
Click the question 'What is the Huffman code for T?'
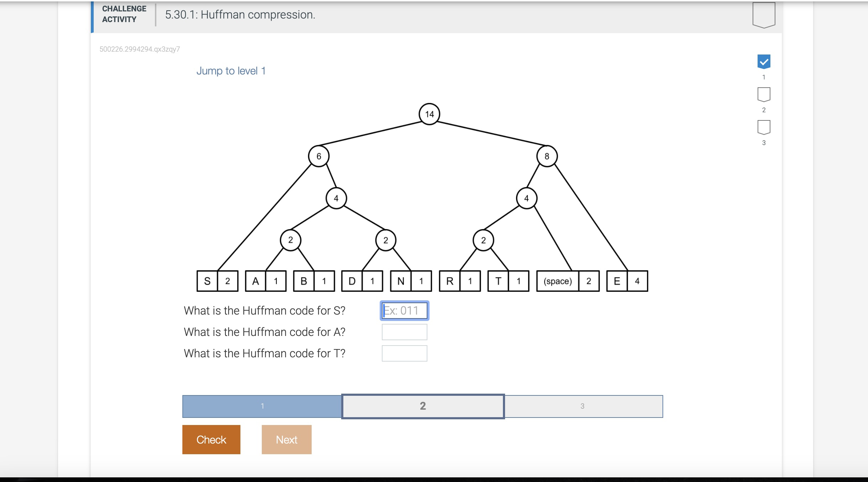tap(265, 353)
